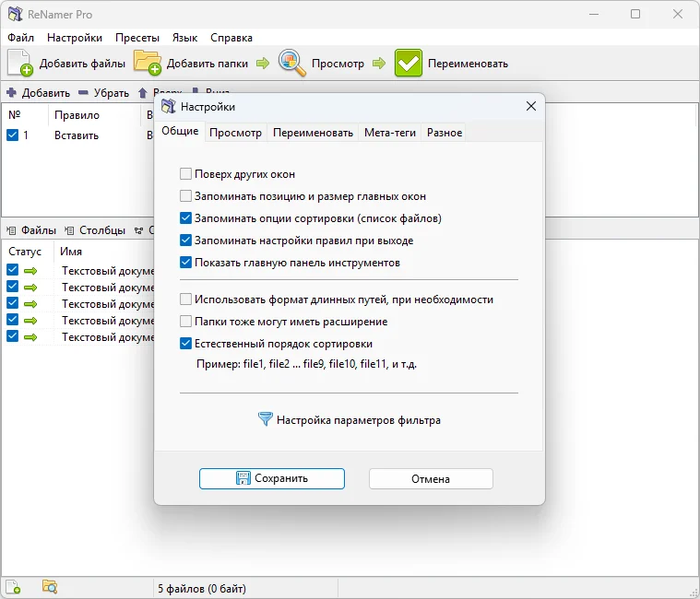Click the filter funnel icon in Settings

point(266,418)
